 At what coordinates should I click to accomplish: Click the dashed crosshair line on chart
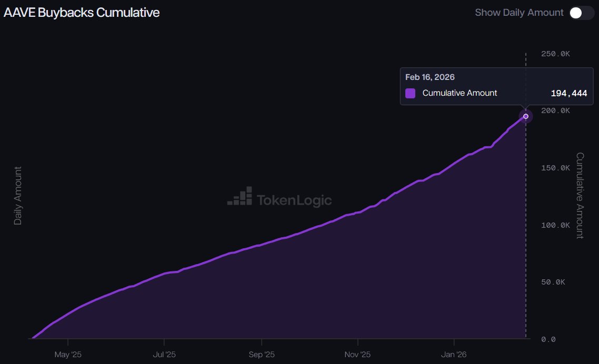point(526,237)
